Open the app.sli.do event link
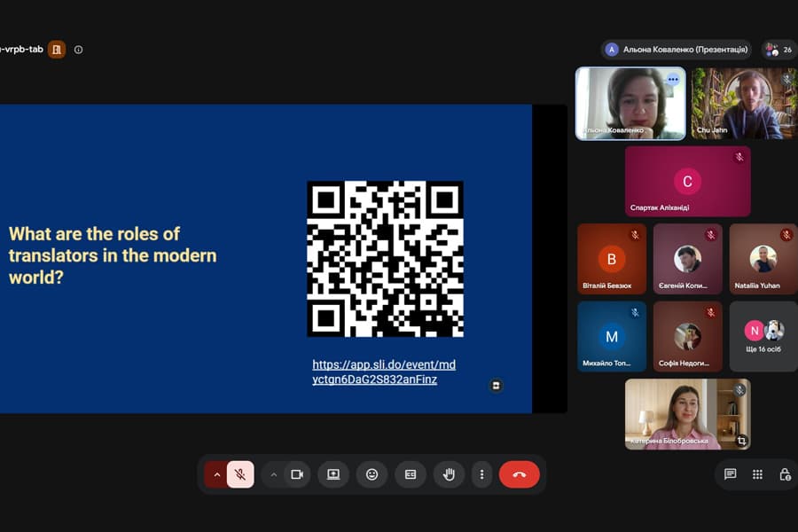The width and height of the screenshot is (798, 532). pyautogui.click(x=384, y=372)
